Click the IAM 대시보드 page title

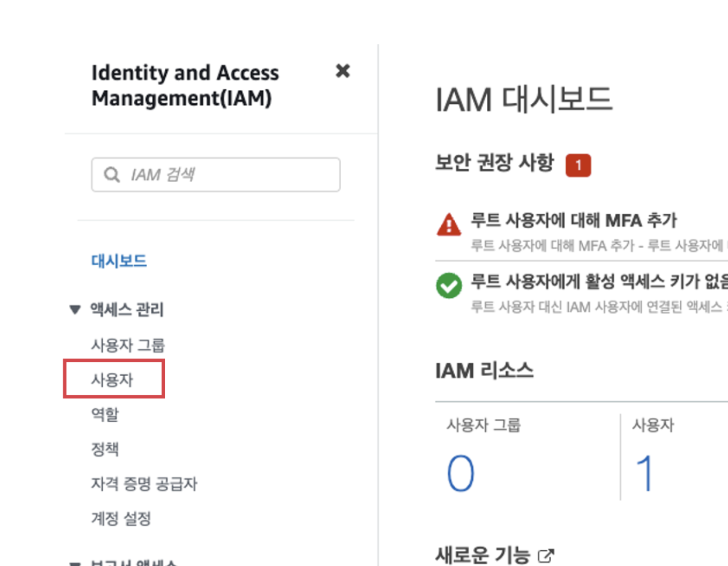[x=524, y=99]
